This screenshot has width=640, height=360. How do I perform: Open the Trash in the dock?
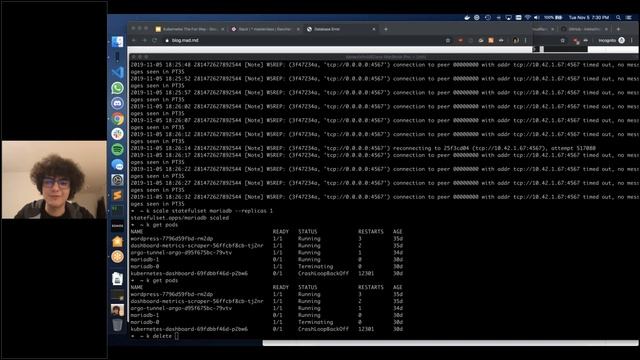118,325
